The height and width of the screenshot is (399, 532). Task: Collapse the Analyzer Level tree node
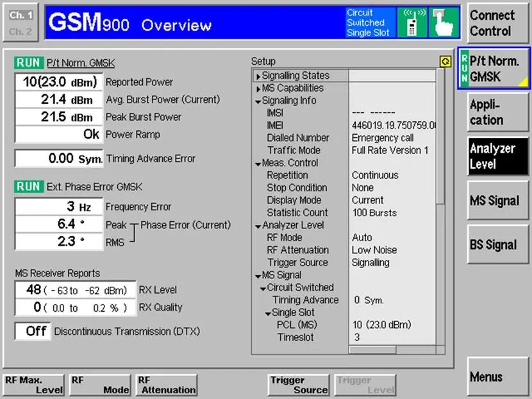tap(258, 226)
